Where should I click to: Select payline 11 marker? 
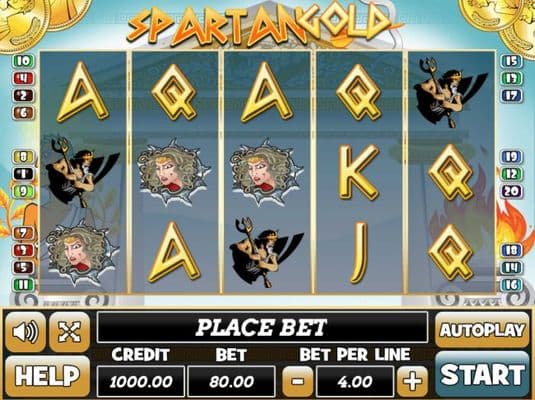tap(23, 285)
